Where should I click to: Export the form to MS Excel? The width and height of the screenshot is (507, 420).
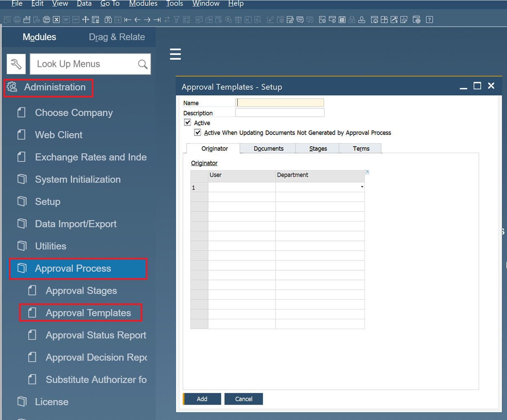[x=57, y=19]
